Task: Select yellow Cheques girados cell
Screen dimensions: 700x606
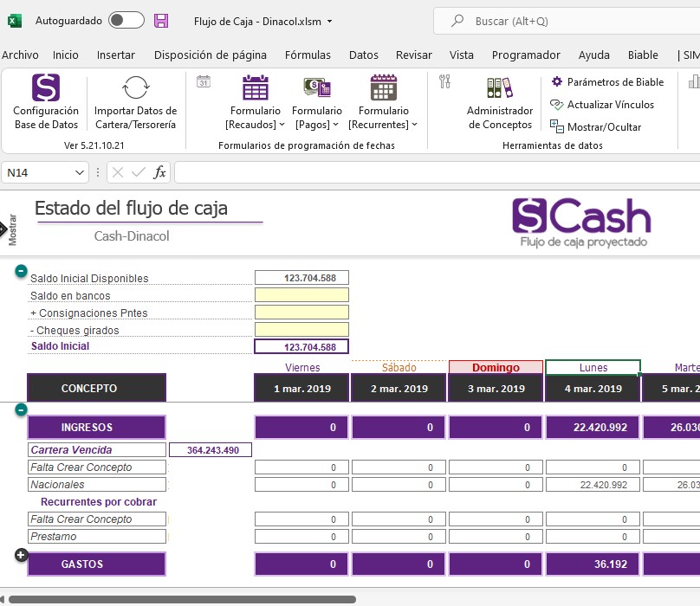Action: [x=301, y=329]
